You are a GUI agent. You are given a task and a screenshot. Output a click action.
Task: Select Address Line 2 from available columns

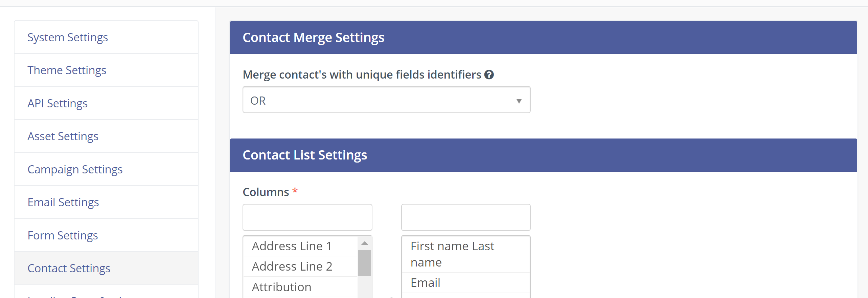pyautogui.click(x=292, y=266)
